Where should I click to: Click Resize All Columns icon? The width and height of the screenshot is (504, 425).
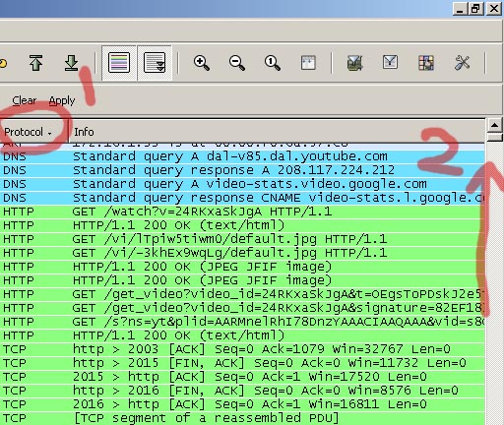click(x=308, y=63)
